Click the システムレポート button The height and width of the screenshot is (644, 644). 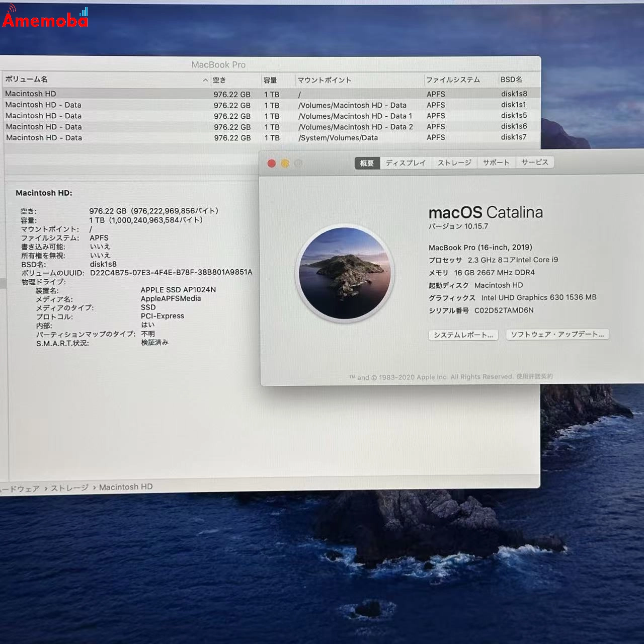(463, 335)
